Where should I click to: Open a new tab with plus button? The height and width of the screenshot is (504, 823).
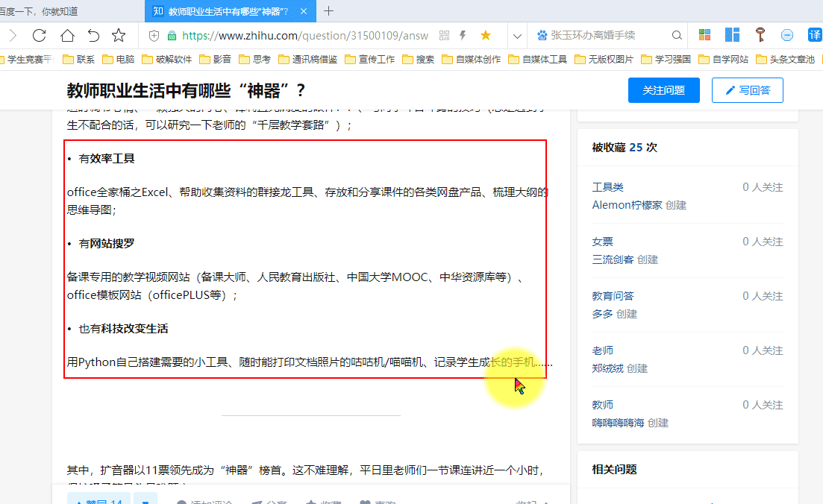click(328, 11)
